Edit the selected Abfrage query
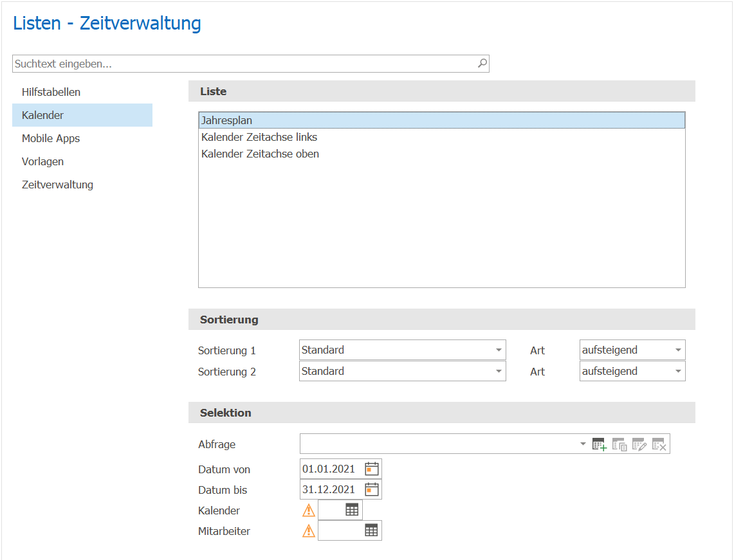Image resolution: width=734 pixels, height=560 pixels. click(x=639, y=444)
